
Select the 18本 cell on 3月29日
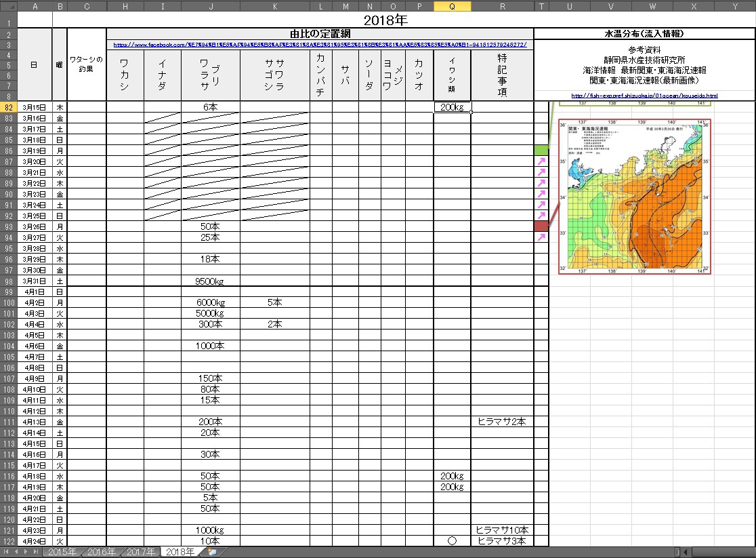211,259
